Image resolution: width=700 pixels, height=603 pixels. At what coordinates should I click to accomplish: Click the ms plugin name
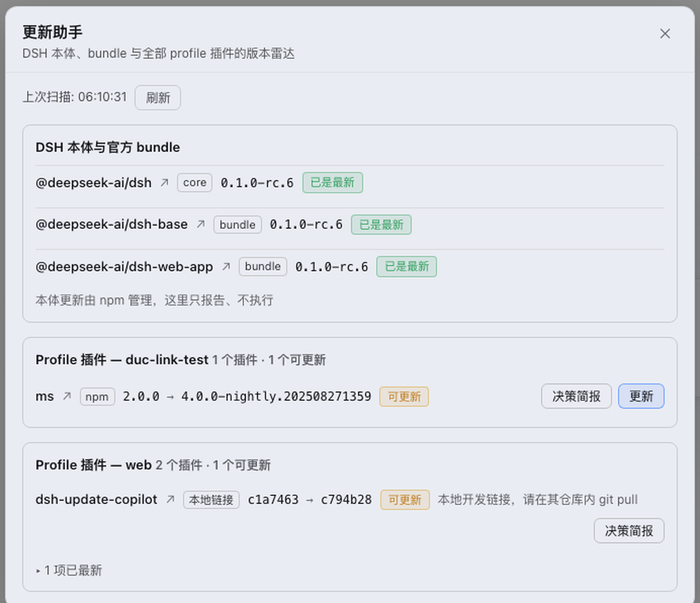point(45,396)
